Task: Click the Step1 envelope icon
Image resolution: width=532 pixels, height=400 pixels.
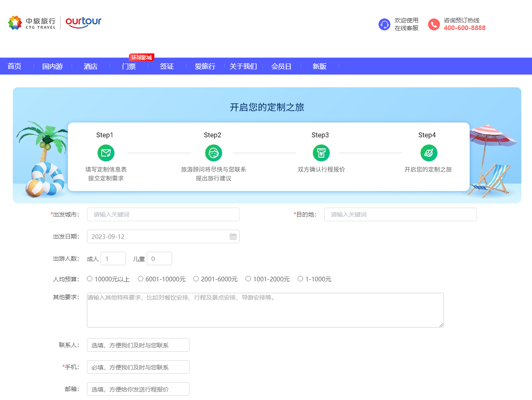Action: click(x=106, y=153)
